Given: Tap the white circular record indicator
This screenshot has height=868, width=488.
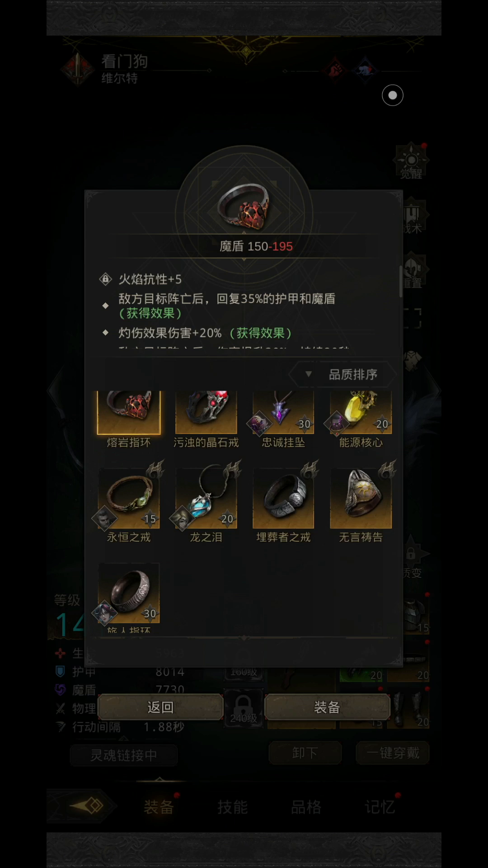Looking at the screenshot, I should [x=393, y=95].
